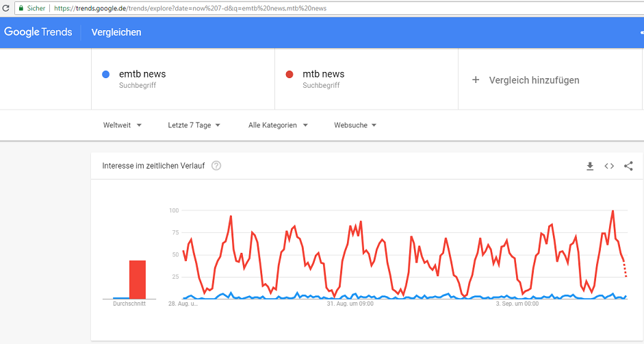Download the interest over time chart data
The image size is (644, 344).
click(x=590, y=166)
